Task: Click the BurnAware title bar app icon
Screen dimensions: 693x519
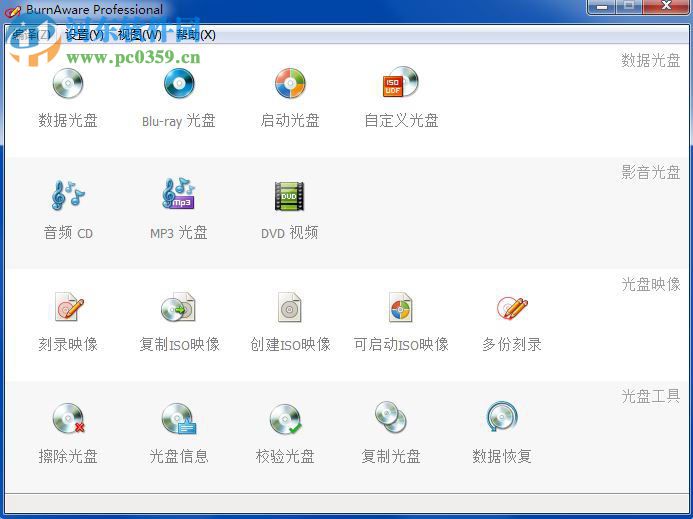Action: point(12,10)
